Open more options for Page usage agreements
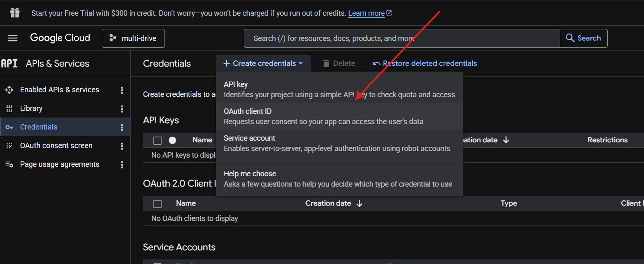The image size is (644, 264). tap(122, 164)
